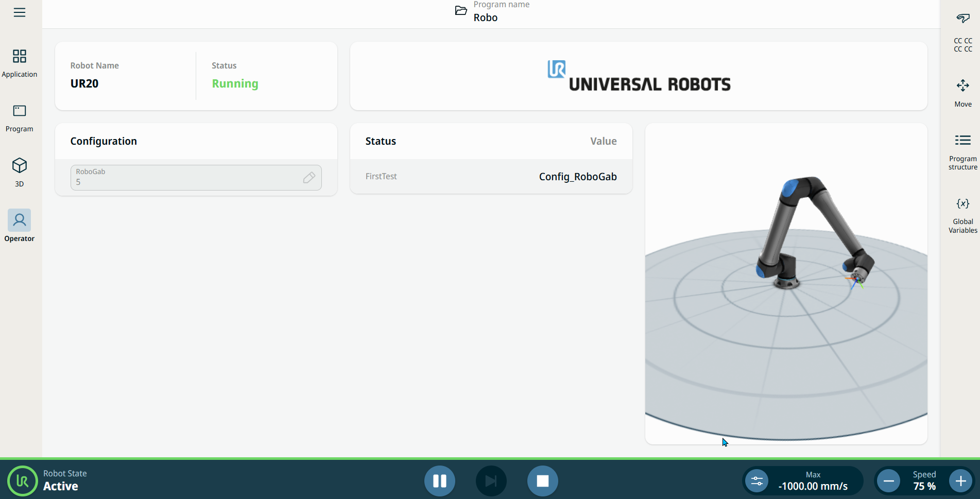Open Global Variables panel
The width and height of the screenshot is (980, 499).
click(962, 215)
